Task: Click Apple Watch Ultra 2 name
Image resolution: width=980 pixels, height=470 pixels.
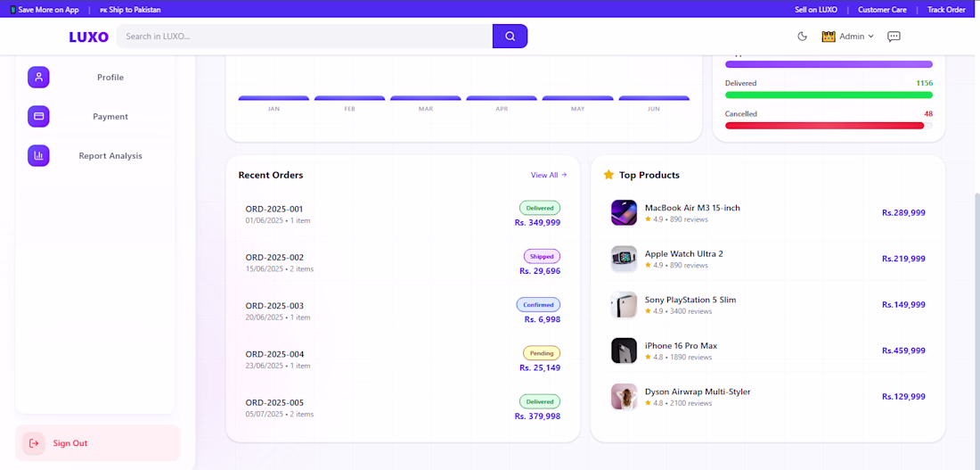Action: click(x=683, y=253)
